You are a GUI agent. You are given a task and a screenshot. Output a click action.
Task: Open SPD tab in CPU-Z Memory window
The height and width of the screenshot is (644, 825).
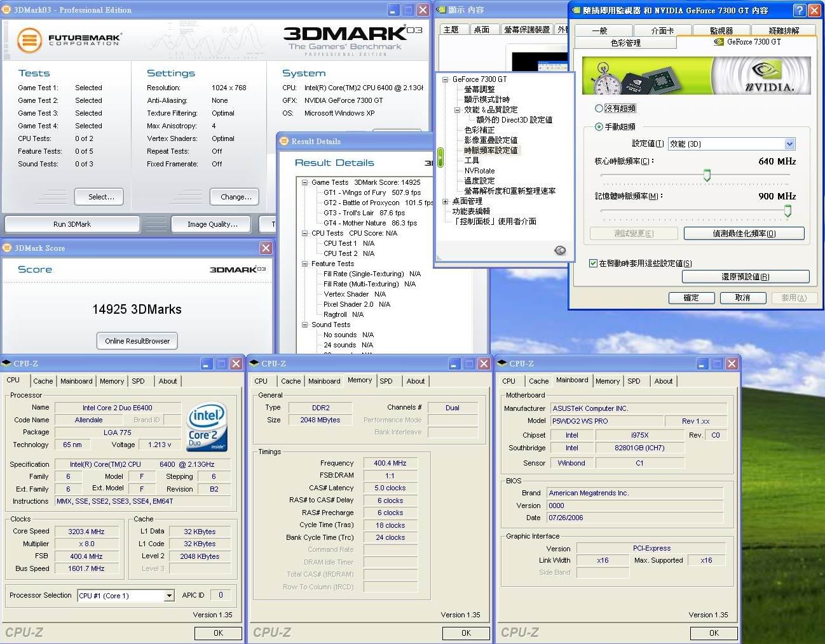click(386, 381)
